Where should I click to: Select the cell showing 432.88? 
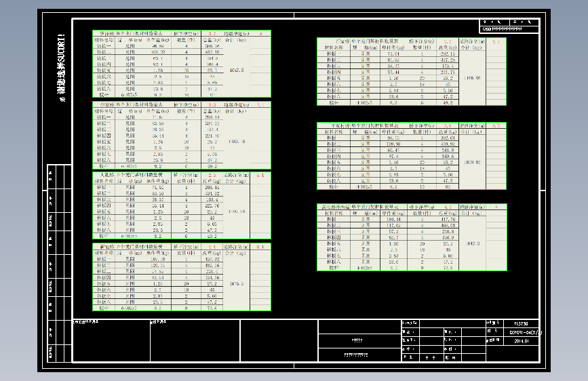(x=212, y=52)
